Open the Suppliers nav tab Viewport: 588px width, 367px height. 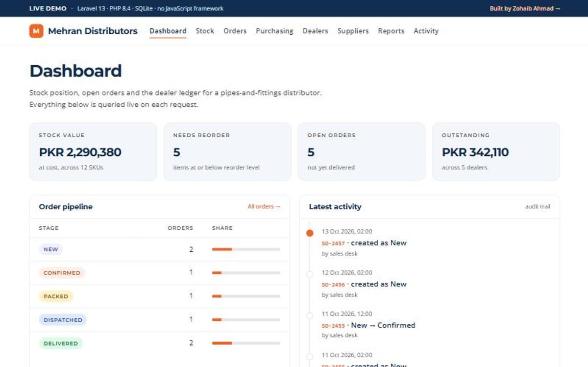353,31
